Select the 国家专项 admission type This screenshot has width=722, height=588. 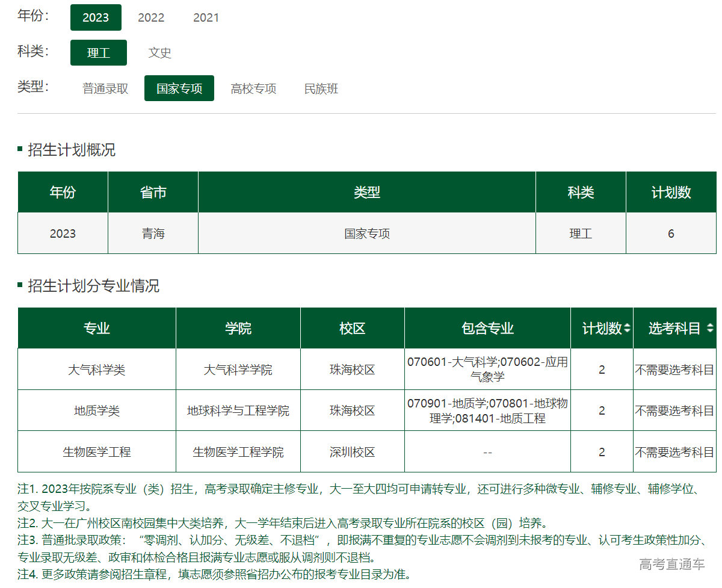coord(179,89)
